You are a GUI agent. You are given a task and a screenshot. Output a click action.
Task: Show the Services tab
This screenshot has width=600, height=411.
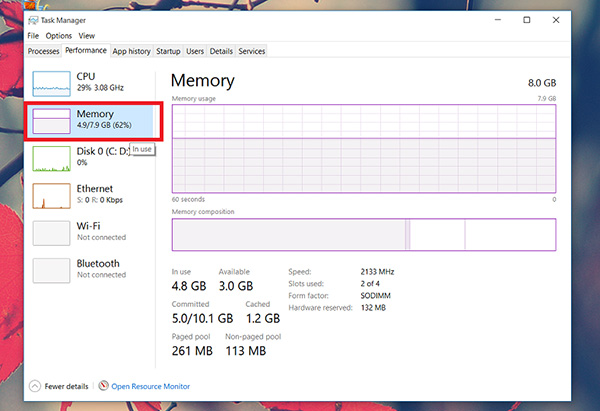click(252, 51)
